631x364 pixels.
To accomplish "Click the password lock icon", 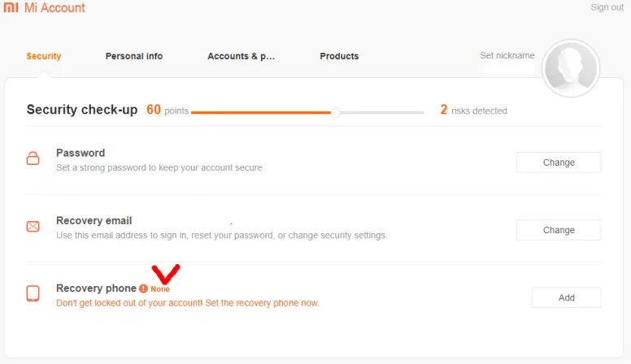I will click(x=33, y=159).
